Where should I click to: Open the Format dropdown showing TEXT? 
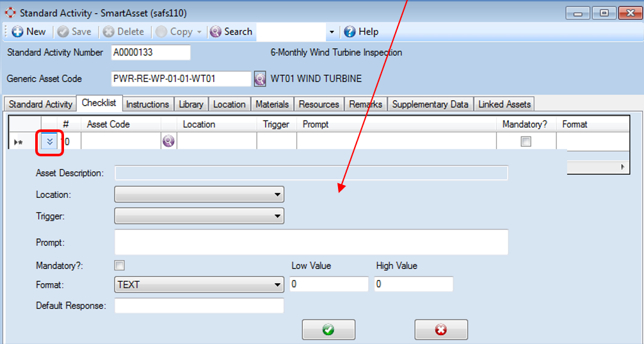coord(199,284)
